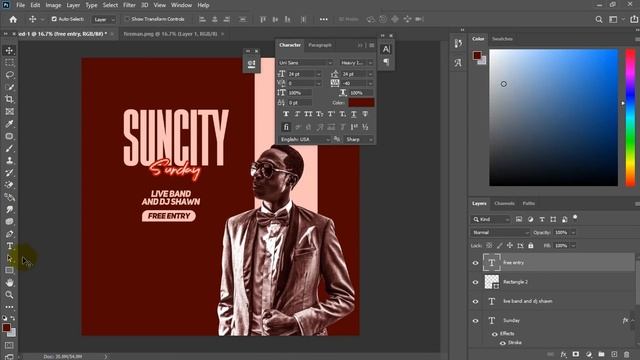The image size is (640, 360).
Task: Select the Zoom tool
Action: (x=9, y=295)
